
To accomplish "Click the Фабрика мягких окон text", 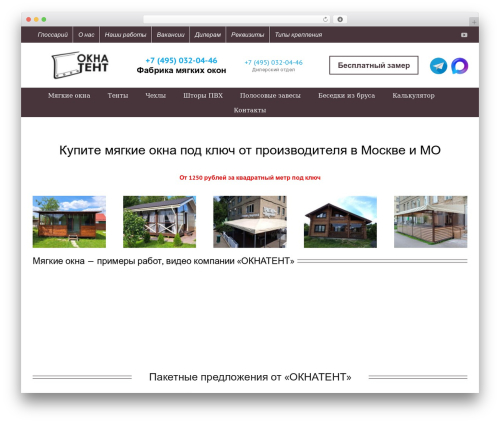I will point(181,70).
